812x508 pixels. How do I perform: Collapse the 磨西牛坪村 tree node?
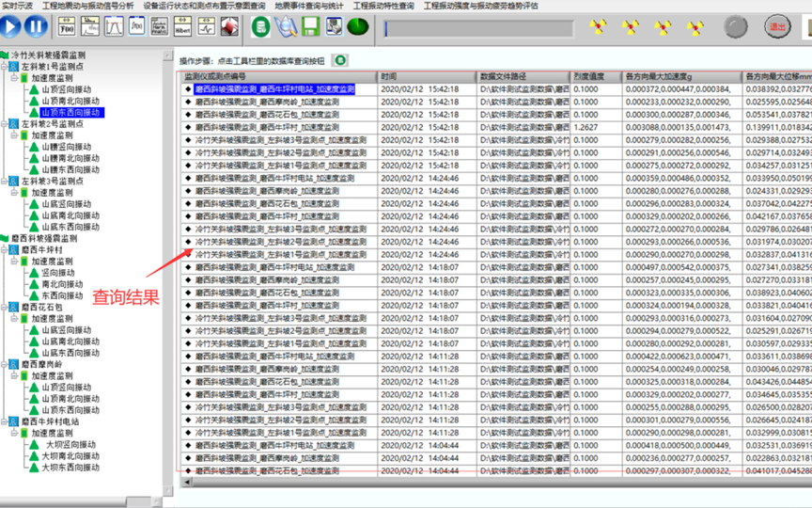pos(4,250)
